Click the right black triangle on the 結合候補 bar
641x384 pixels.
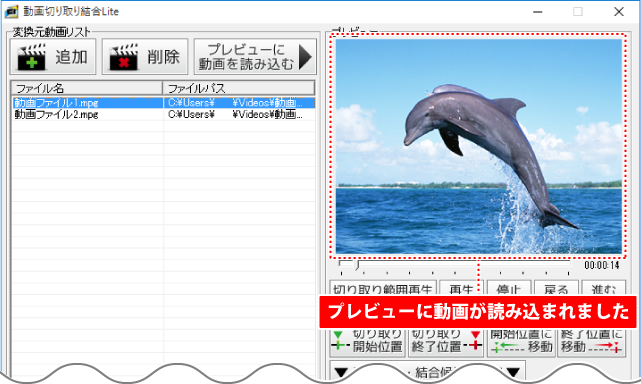point(513,372)
